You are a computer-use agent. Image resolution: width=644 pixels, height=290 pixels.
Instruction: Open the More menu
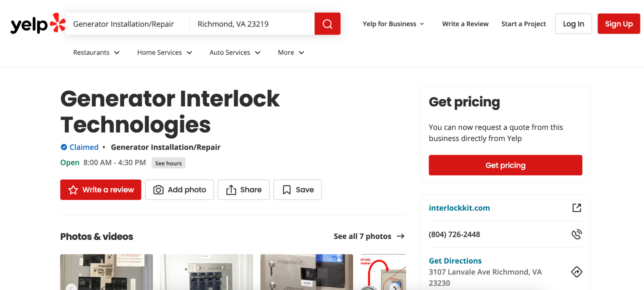tap(291, 53)
